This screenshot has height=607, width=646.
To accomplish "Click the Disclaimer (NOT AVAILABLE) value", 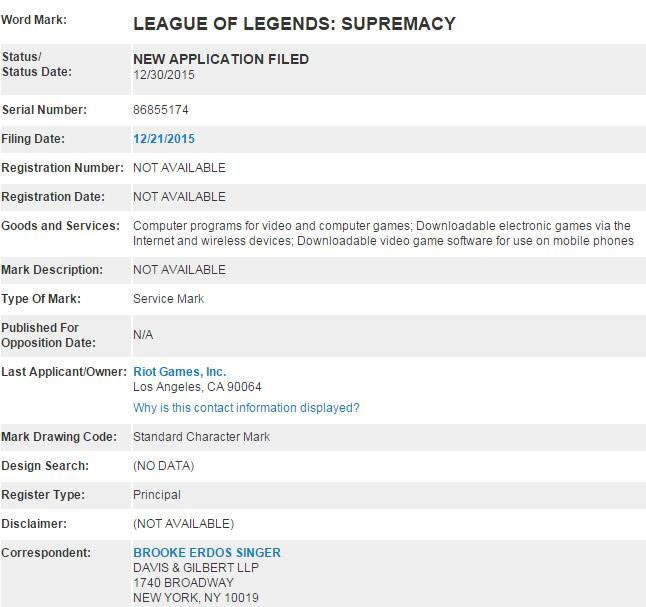I will 183,524.
